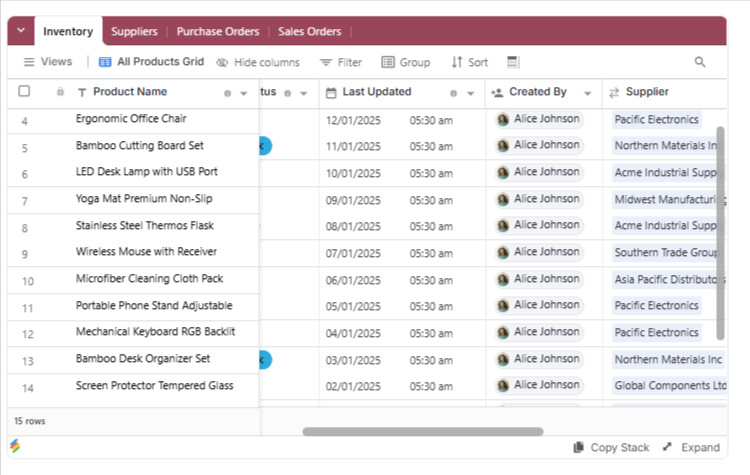Open the Purchase Orders tab

coord(218,32)
